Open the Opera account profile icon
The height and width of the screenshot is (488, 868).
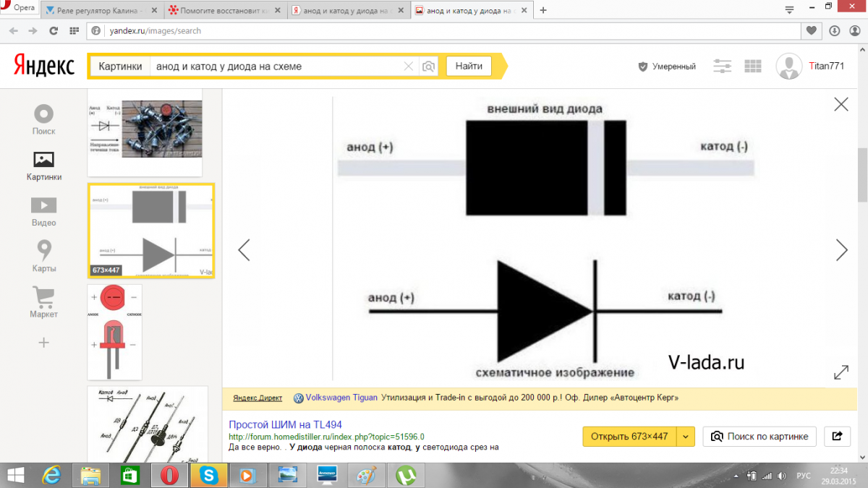coord(854,31)
